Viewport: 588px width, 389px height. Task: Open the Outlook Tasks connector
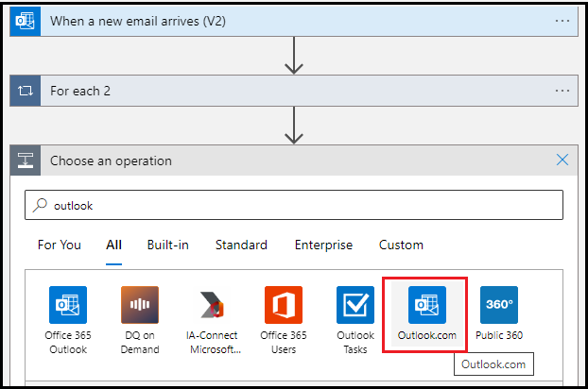(x=355, y=305)
